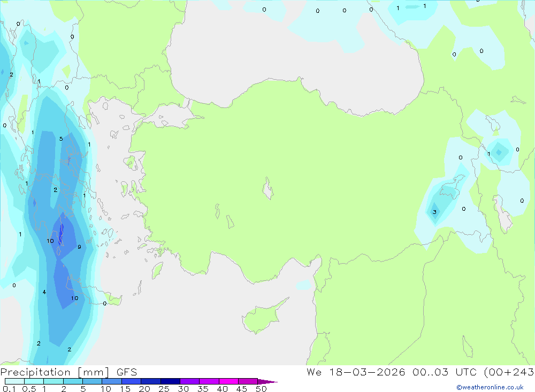Click the '5' precipitation value on the map
Image resolution: width=535 pixels, height=392 pixels.
tap(61, 139)
